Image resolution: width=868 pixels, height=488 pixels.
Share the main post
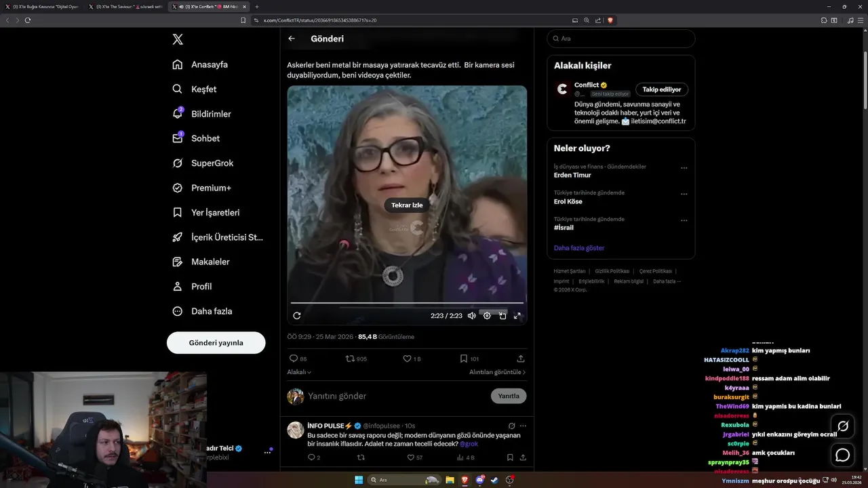click(x=521, y=359)
